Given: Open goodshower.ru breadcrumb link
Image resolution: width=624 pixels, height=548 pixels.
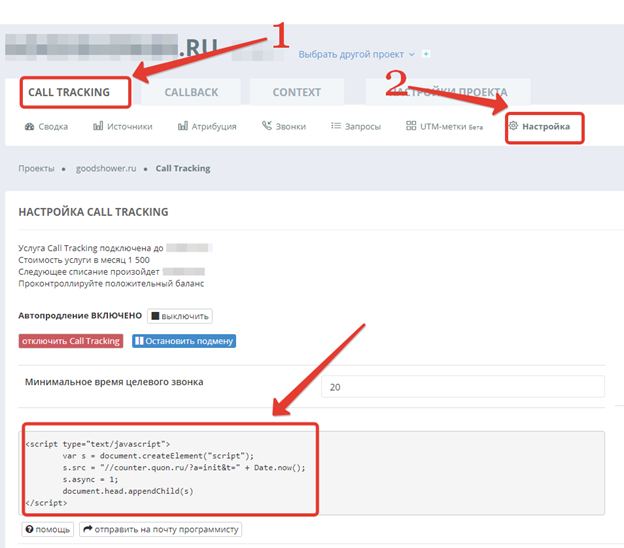Looking at the screenshot, I should (106, 168).
